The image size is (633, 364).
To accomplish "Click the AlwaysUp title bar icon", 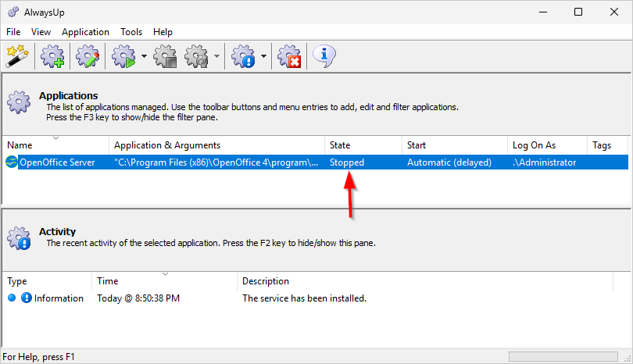I will 13,12.
